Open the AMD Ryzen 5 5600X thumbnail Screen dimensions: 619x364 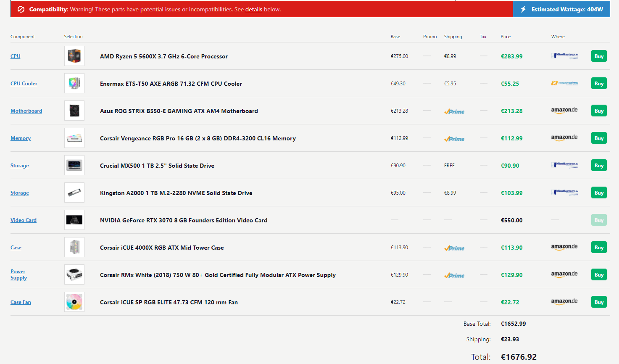pyautogui.click(x=74, y=56)
